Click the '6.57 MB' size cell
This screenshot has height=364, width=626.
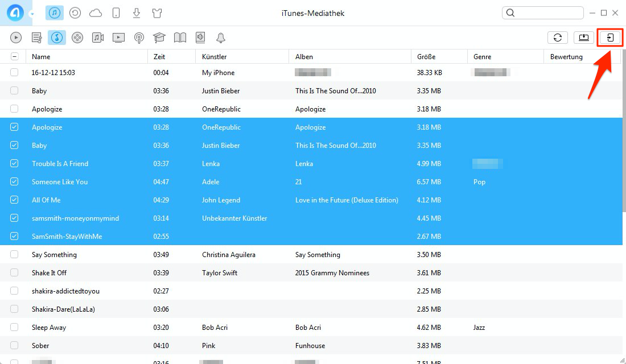pyautogui.click(x=429, y=181)
